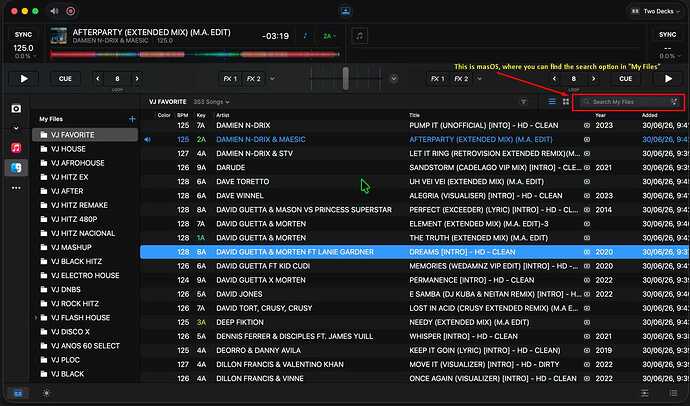
Task: Click the speaker audio icon in title bar
Action: [54, 11]
